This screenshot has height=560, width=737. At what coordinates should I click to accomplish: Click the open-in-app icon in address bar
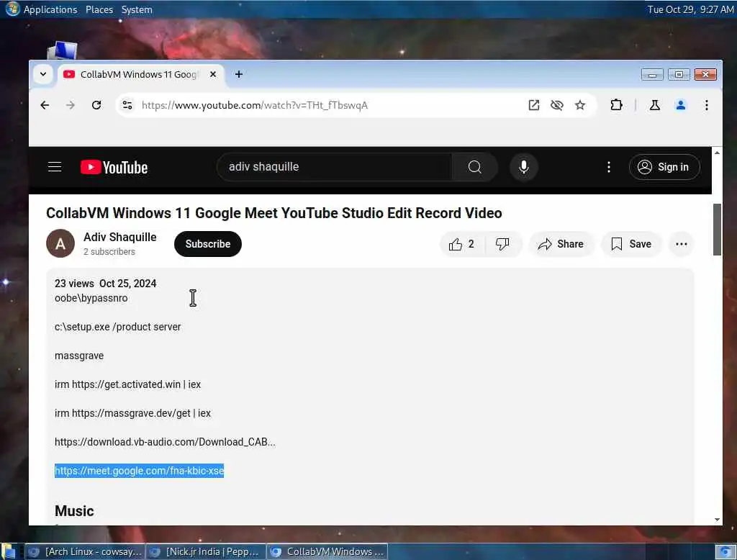pyautogui.click(x=533, y=105)
